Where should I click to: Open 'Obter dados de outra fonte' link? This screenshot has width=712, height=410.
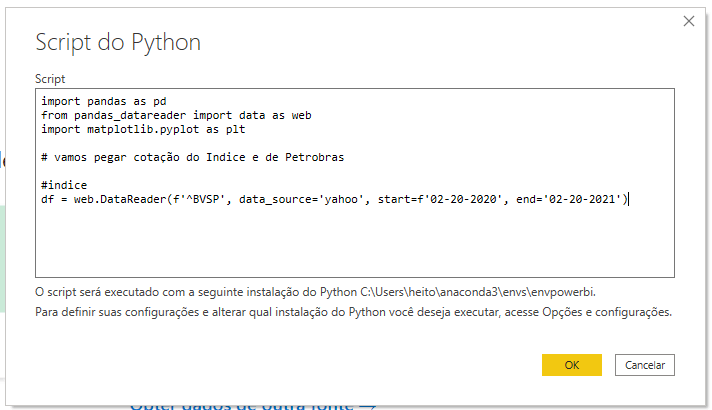252,405
